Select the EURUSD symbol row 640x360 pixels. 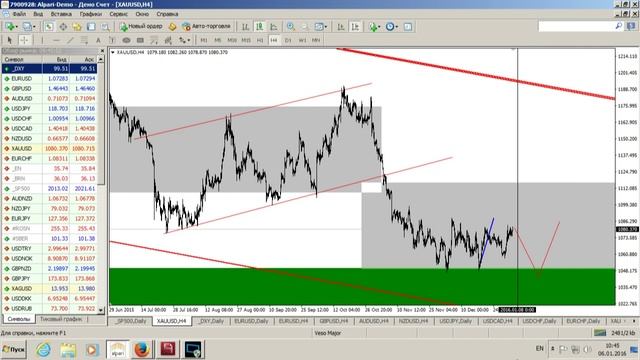[49, 78]
